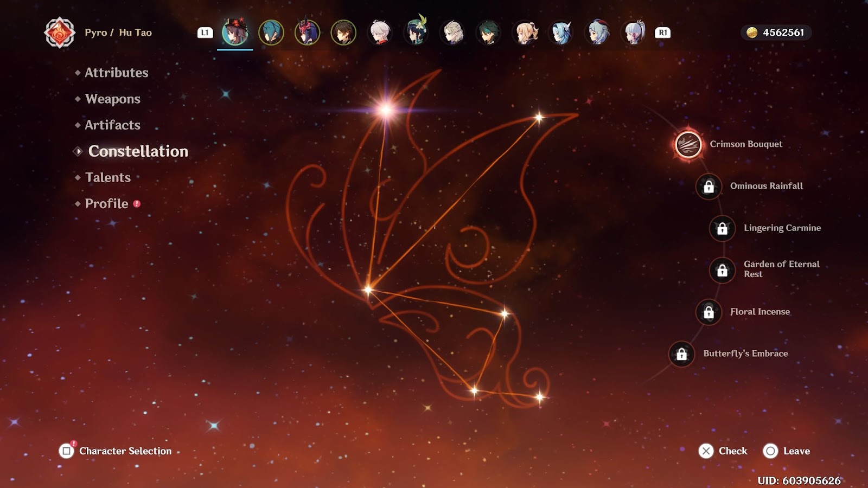Switch to Xingqiu's teal-haired portrait
Image resolution: width=868 pixels, height=488 pixels.
[x=271, y=33]
